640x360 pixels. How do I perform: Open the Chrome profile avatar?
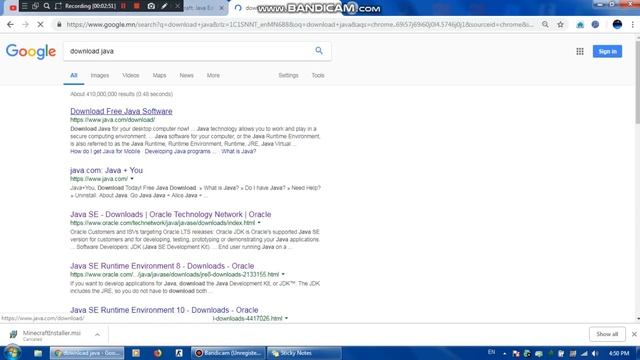click(x=617, y=24)
